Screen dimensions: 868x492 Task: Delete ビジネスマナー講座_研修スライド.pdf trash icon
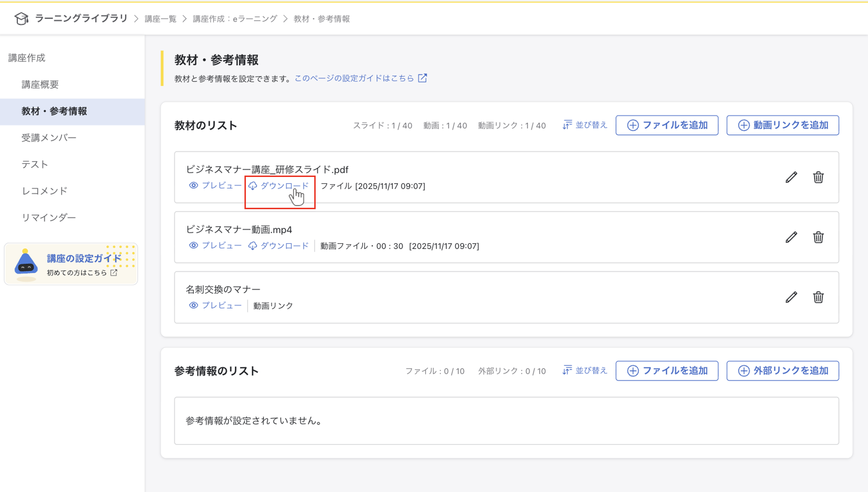click(819, 178)
